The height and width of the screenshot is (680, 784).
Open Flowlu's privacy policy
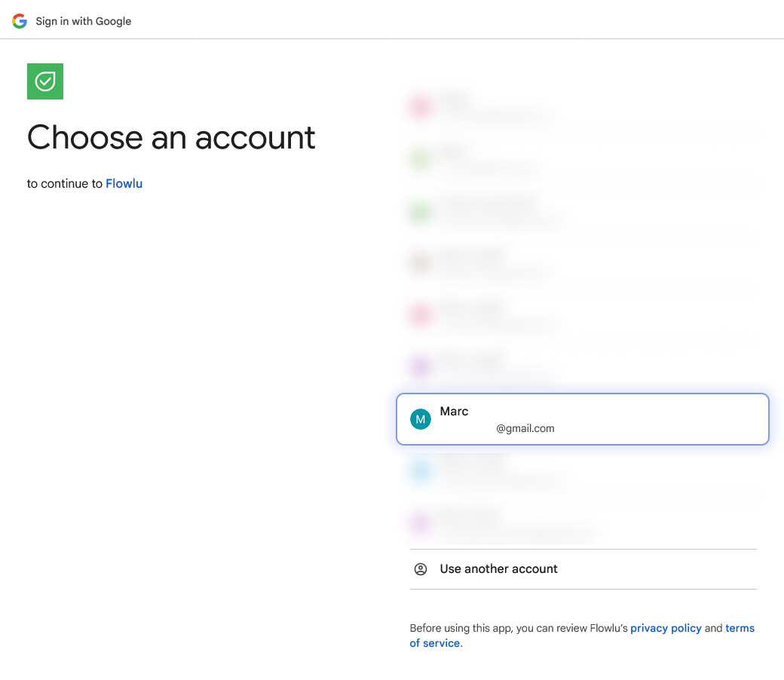(666, 628)
